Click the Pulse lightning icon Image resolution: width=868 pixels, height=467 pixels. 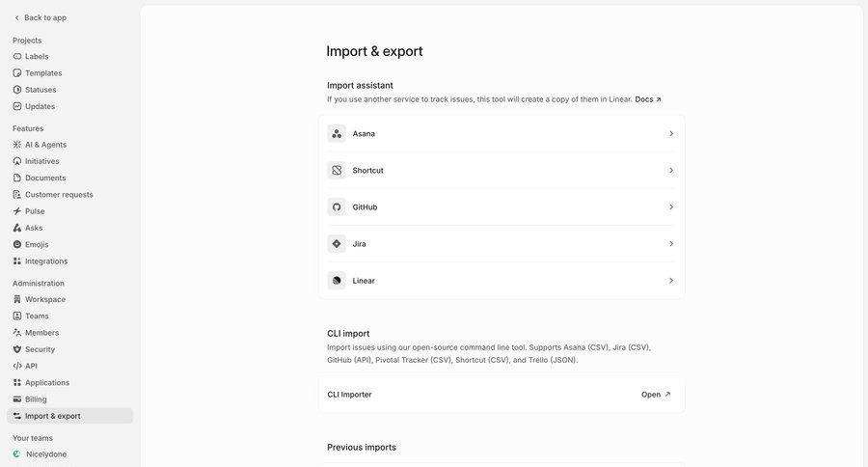17,211
